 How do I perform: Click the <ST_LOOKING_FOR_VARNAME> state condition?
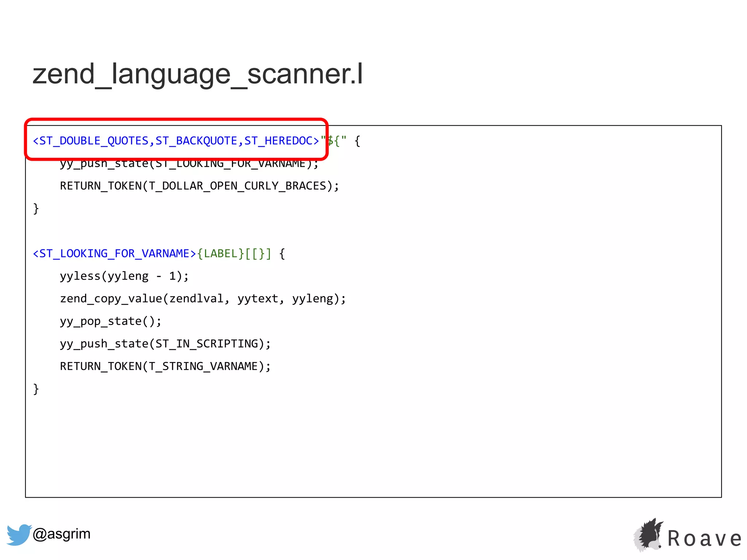pos(115,253)
